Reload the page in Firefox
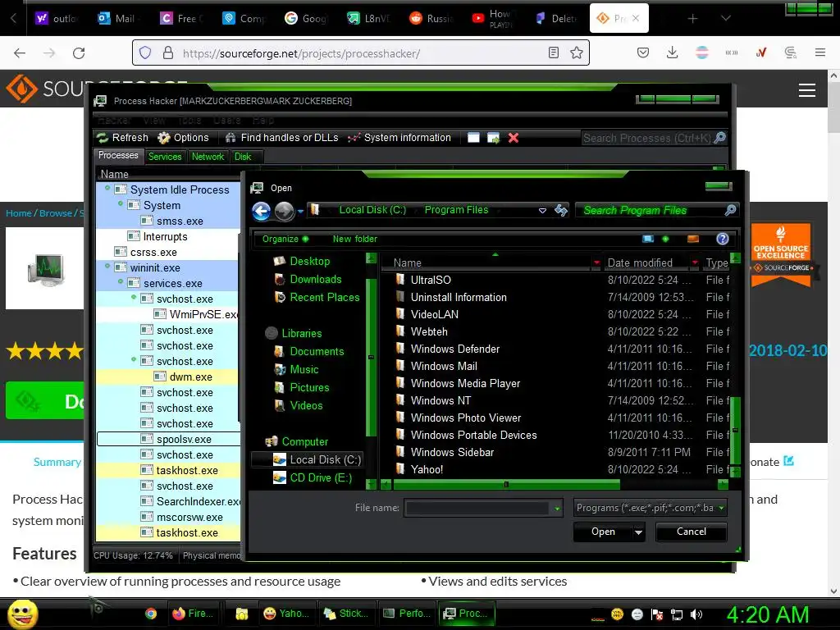840x630 pixels. coord(79,52)
